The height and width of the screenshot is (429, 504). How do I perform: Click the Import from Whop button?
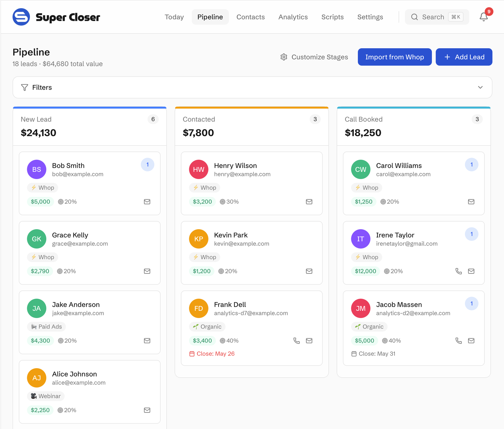[395, 57]
